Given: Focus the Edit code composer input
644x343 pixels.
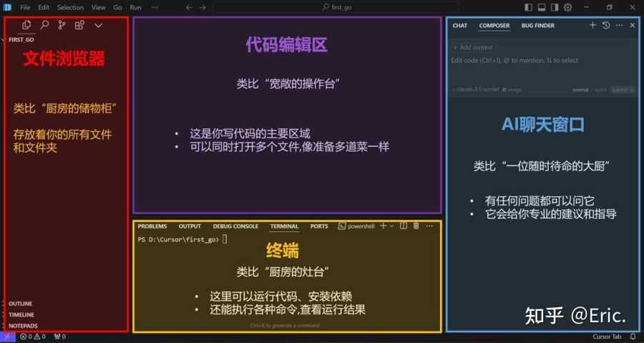Looking at the screenshot, I should point(514,60).
